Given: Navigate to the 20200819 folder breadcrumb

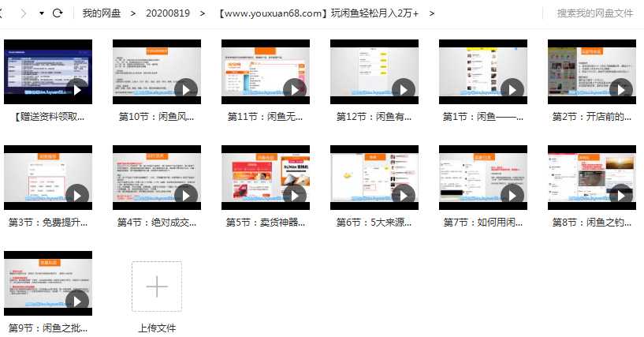Looking at the screenshot, I should click(x=167, y=13).
